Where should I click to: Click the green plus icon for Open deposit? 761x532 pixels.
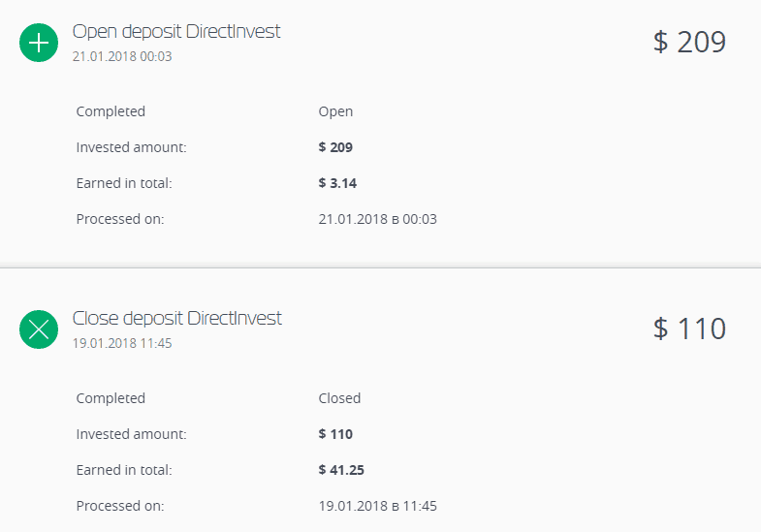point(39,43)
